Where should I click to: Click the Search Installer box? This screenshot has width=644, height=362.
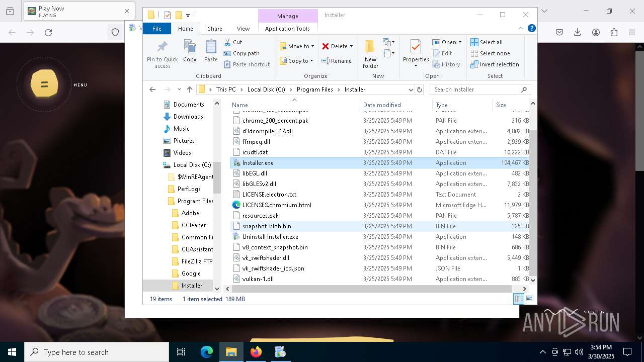tap(480, 89)
